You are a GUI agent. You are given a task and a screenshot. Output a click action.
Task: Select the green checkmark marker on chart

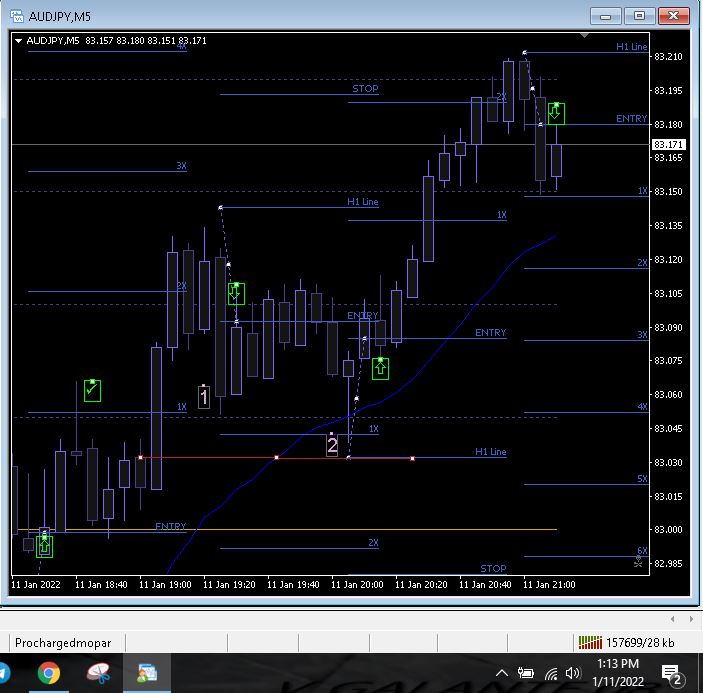[x=92, y=390]
